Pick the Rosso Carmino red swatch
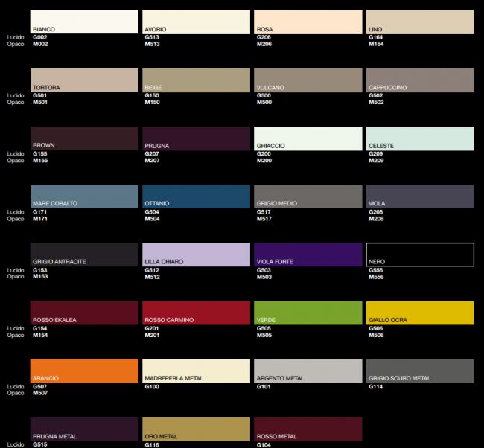The width and height of the screenshot is (484, 448). (197, 312)
